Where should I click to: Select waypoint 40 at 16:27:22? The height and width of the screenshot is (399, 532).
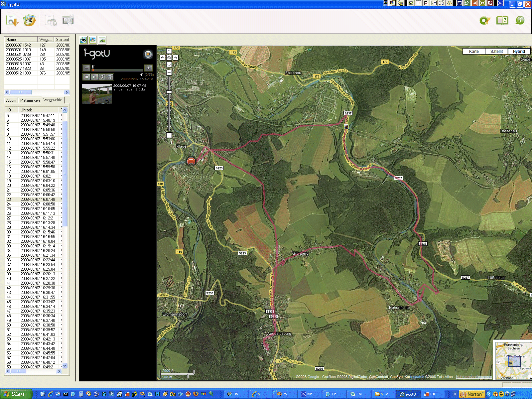(34, 279)
